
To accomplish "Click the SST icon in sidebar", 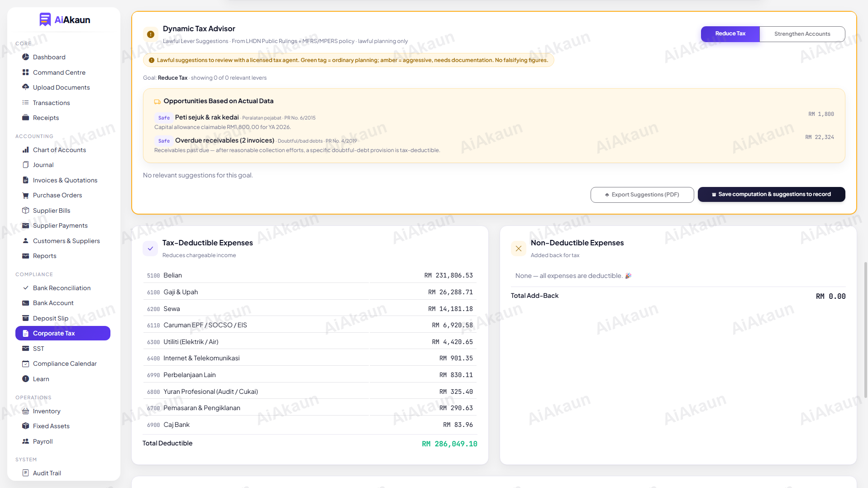I will point(26,349).
